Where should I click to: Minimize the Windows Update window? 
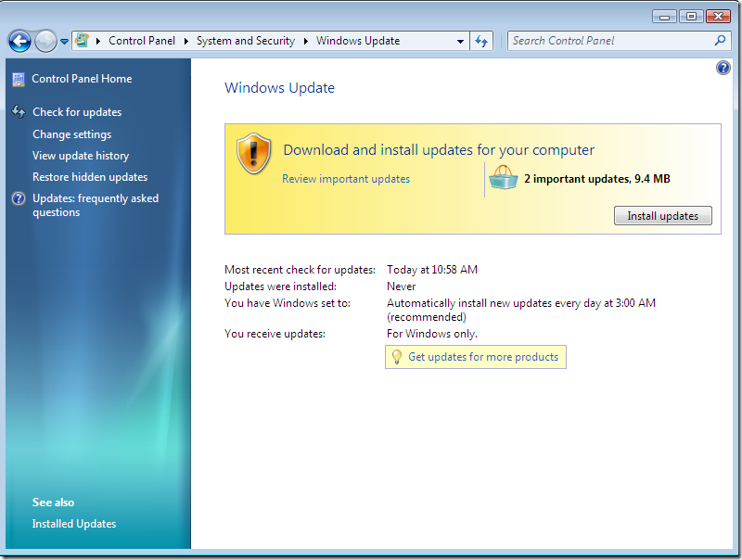[x=664, y=17]
